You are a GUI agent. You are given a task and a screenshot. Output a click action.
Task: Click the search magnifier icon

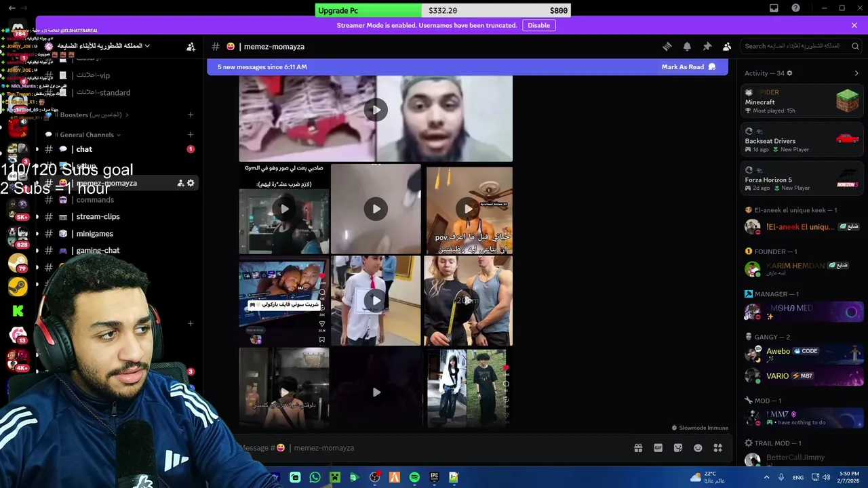855,46
